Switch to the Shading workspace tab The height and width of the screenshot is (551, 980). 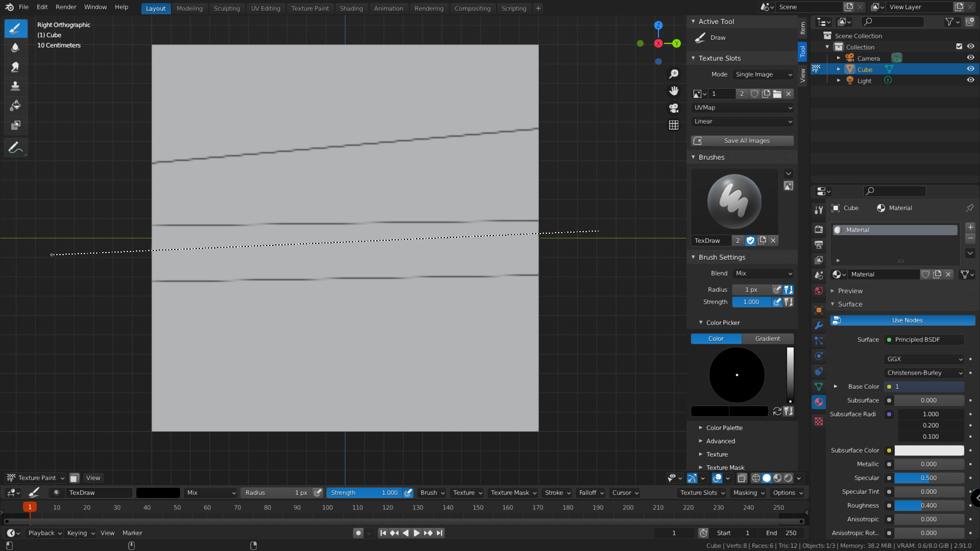[x=351, y=8]
